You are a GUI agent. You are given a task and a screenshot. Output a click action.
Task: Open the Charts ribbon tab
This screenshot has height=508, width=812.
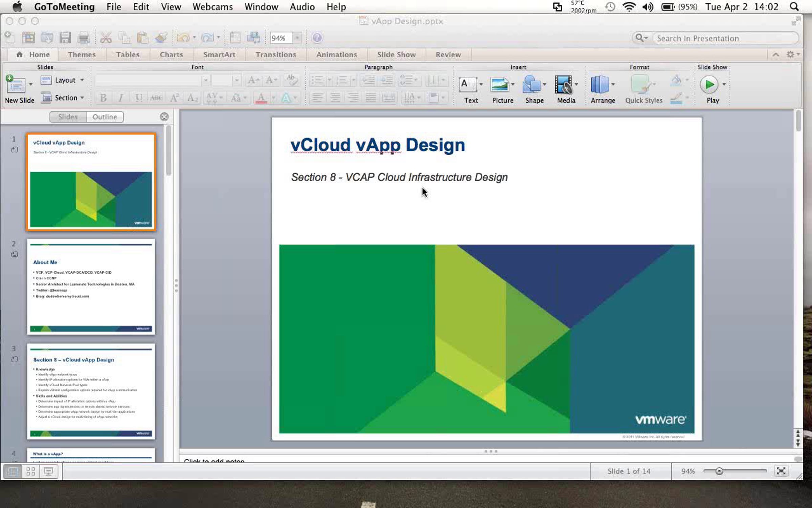[171, 55]
